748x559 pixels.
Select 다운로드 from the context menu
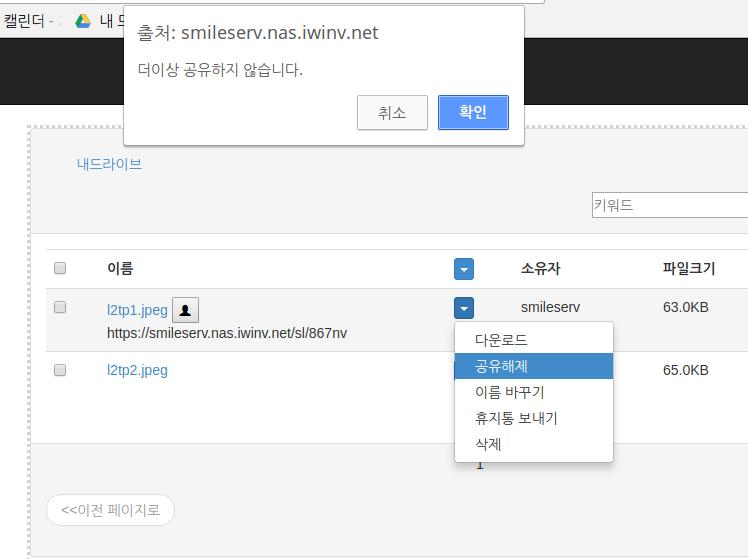click(501, 340)
